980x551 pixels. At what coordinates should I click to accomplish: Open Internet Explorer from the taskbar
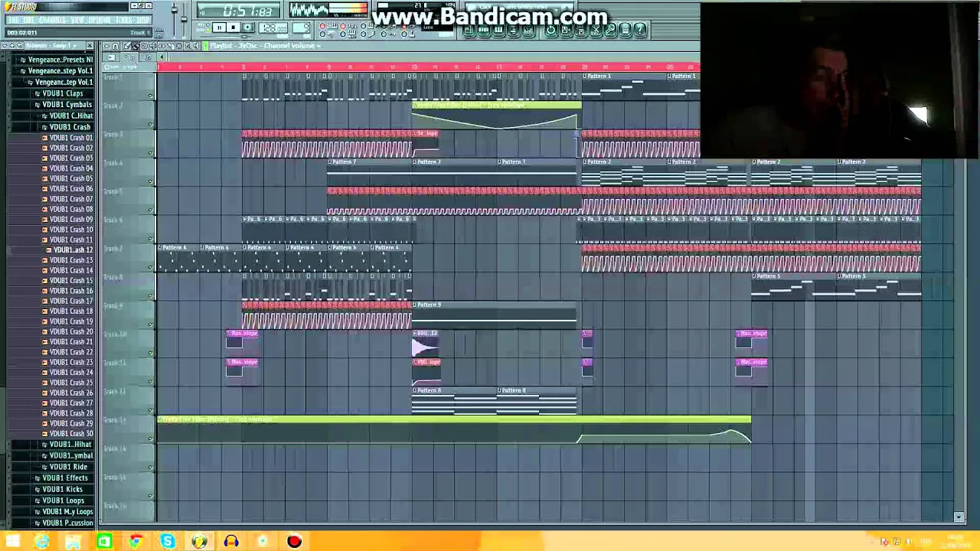(42, 542)
